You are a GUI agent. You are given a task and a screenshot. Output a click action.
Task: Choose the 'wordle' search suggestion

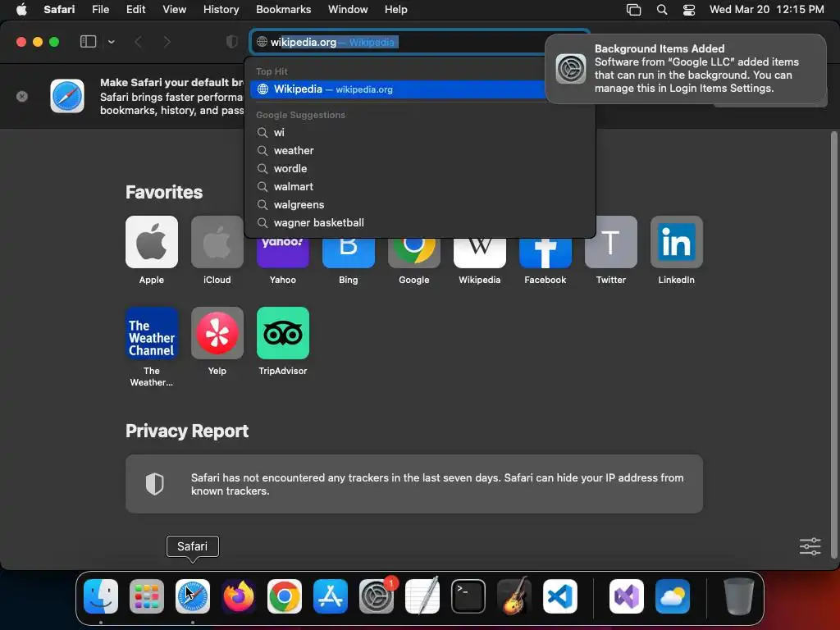point(421,169)
